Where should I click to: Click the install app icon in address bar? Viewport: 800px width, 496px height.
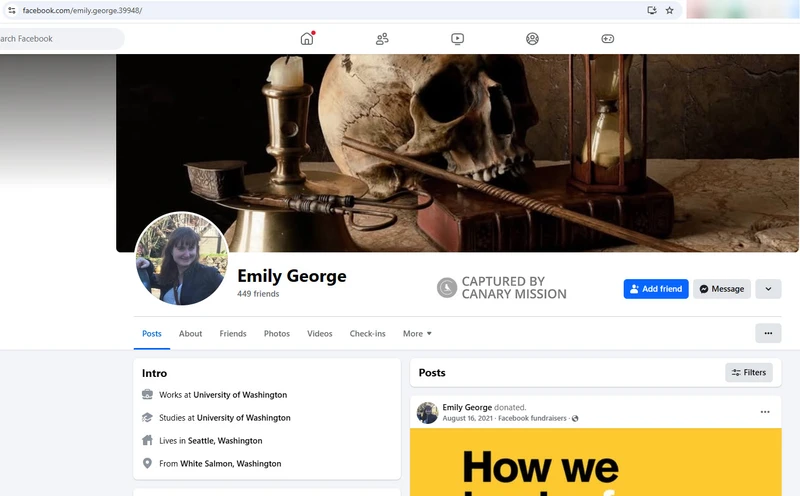click(x=652, y=10)
